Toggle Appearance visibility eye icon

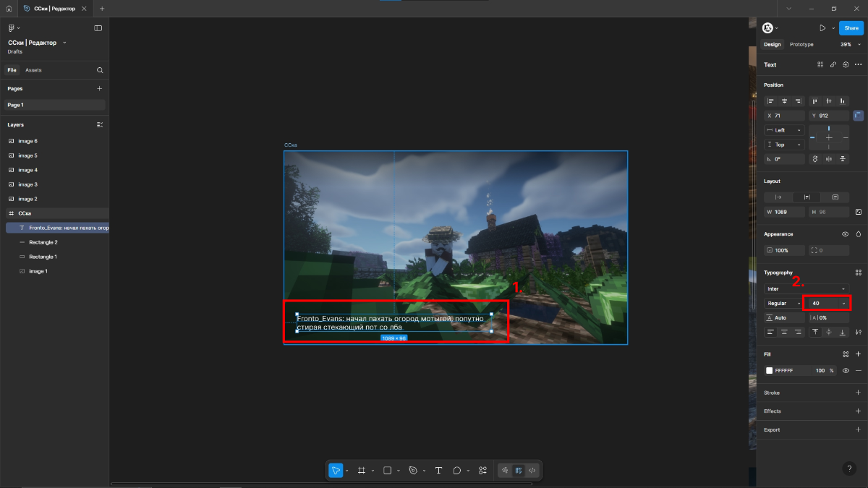pyautogui.click(x=845, y=234)
